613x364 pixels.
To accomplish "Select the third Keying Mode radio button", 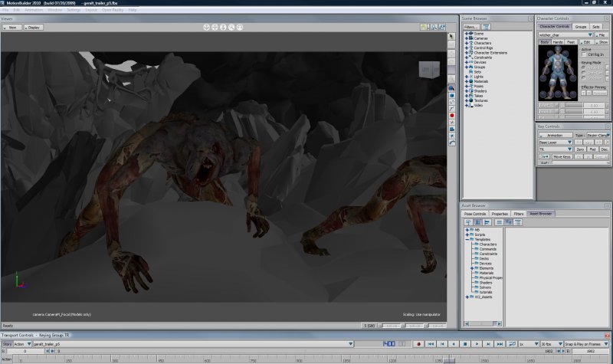I will coord(584,78).
